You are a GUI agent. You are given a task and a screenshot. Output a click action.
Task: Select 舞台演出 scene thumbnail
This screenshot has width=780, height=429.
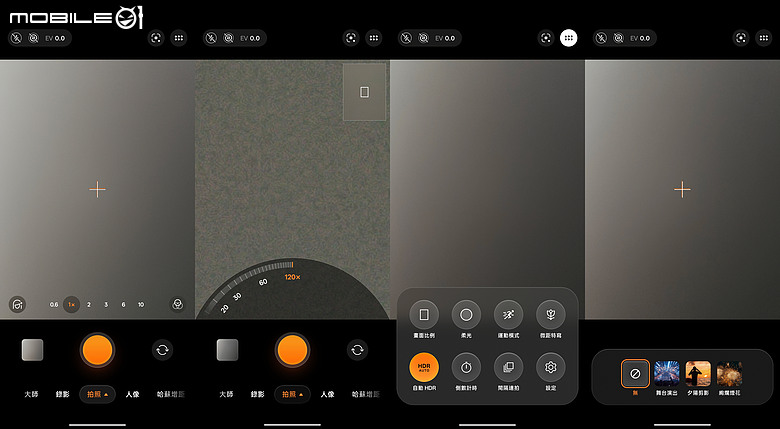click(x=667, y=374)
